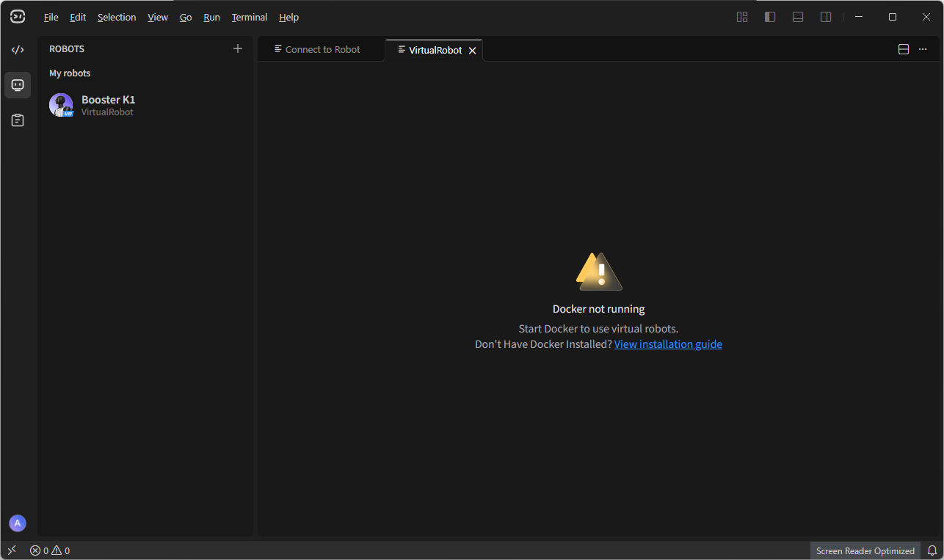Image resolution: width=944 pixels, height=560 pixels.
Task: Switch to Connect to Robot tab
Action: pyautogui.click(x=321, y=49)
